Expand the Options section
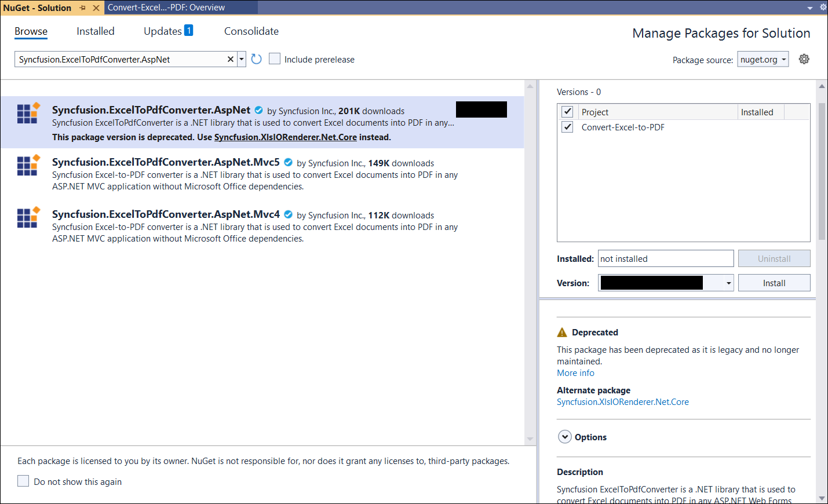The width and height of the screenshot is (828, 504). [x=565, y=437]
